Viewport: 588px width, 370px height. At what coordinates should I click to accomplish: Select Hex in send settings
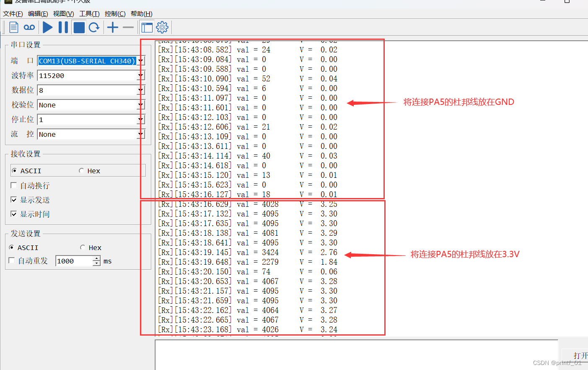point(91,248)
